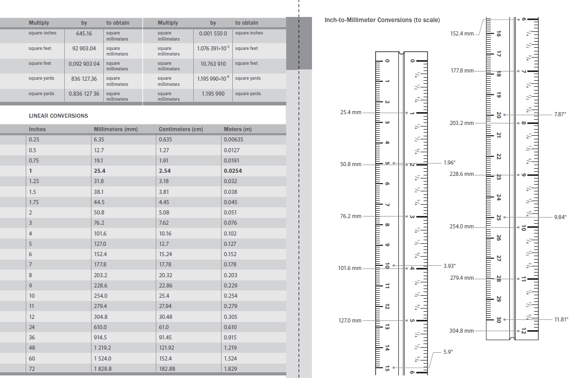
Task: Click the ruler label "127.0 mm"
Action: pos(350,320)
